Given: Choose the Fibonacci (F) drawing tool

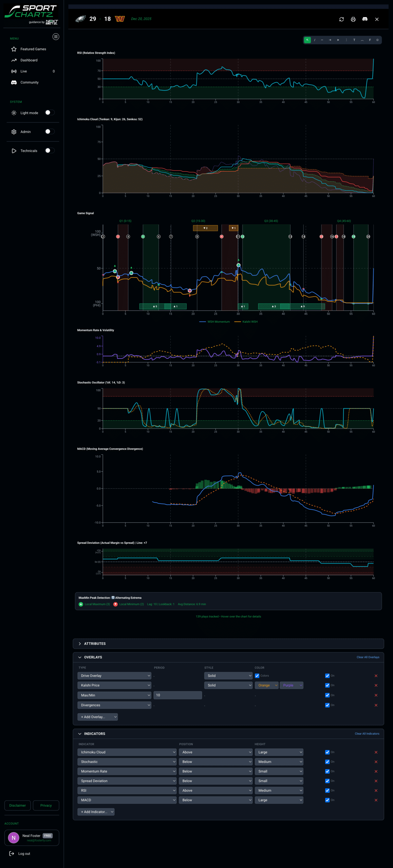Looking at the screenshot, I should tap(370, 40).
